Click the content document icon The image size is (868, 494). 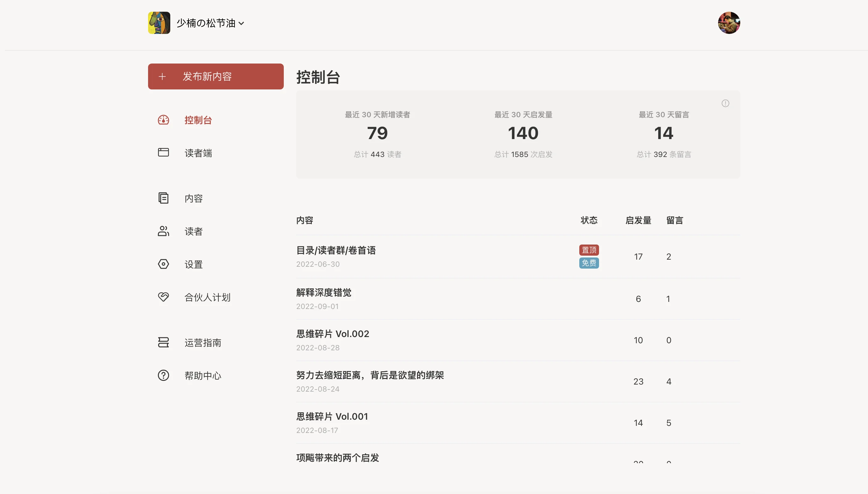[x=163, y=198]
